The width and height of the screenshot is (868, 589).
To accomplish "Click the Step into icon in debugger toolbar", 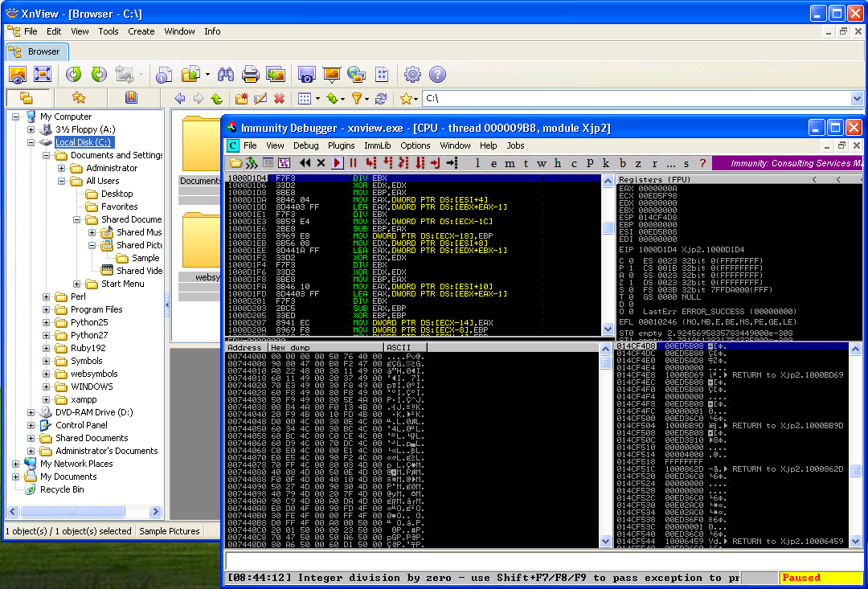I will coord(371,163).
